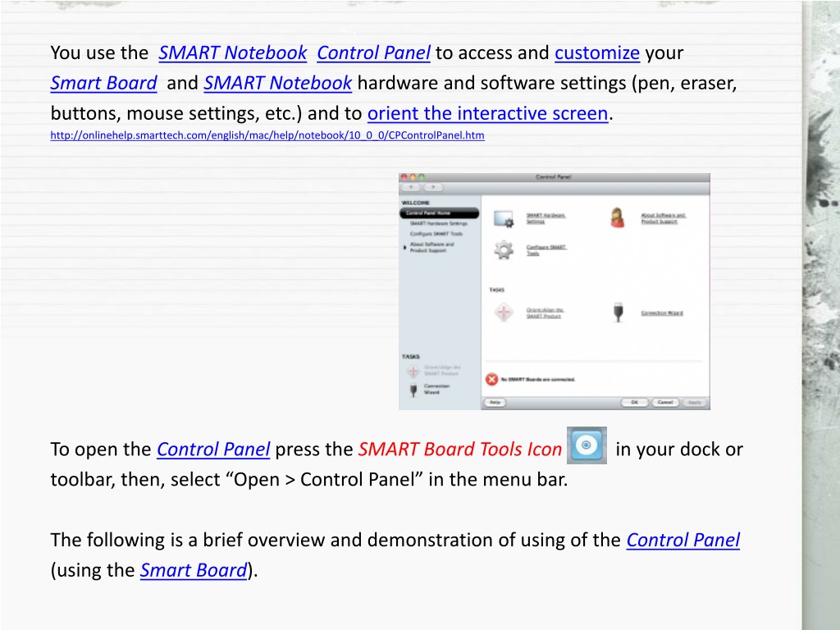Click the Apply button in Control Panel
840x630 pixels.
695,402
